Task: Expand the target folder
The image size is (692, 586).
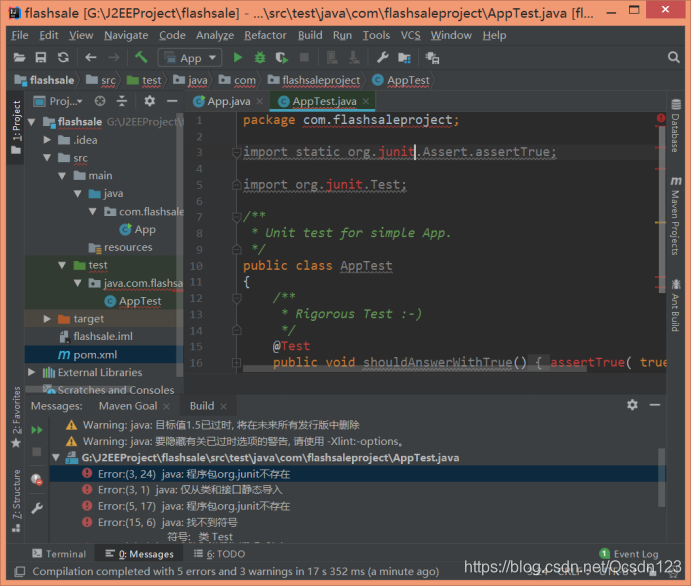Action: coord(47,319)
